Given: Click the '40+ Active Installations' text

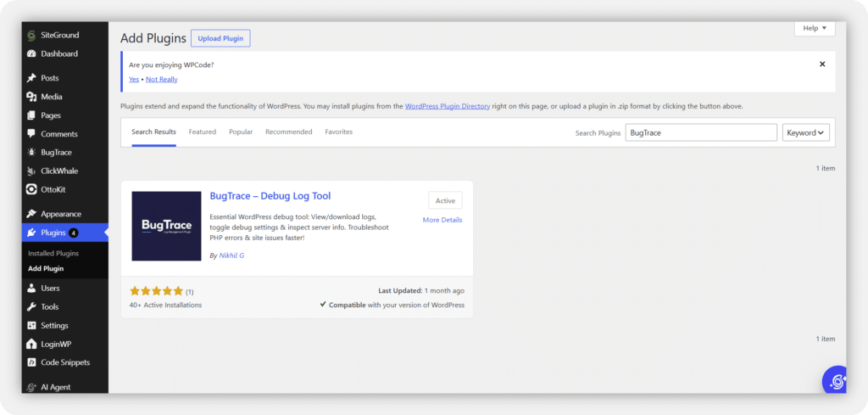Looking at the screenshot, I should pos(165,306).
